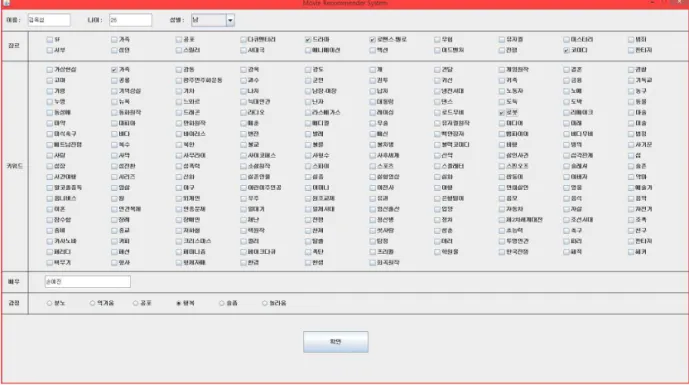
Task: Check the 댄스 keyword checkbox
Action: pyautogui.click(x=437, y=102)
